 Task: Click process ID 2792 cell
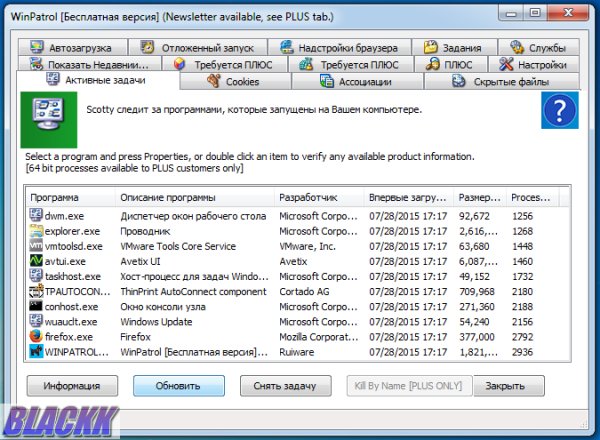pyautogui.click(x=522, y=337)
